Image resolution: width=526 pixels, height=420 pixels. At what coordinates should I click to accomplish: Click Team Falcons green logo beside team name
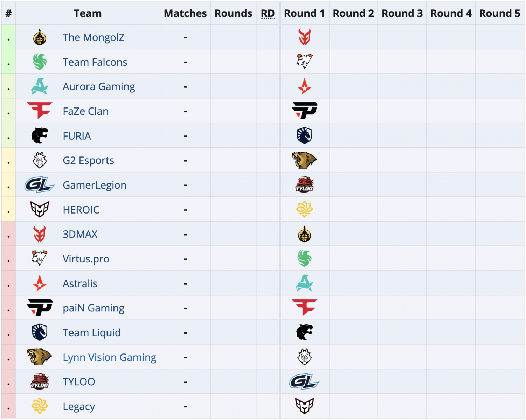pyautogui.click(x=40, y=62)
